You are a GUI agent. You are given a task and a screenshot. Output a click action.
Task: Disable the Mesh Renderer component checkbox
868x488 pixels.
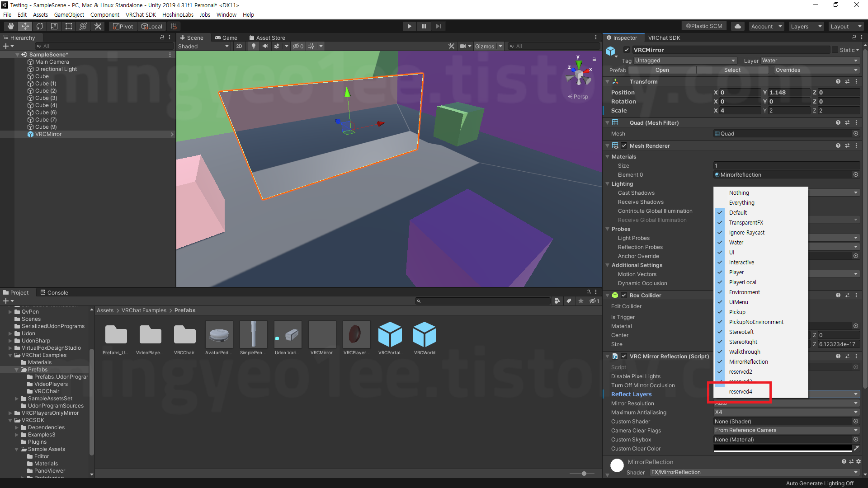click(624, 145)
